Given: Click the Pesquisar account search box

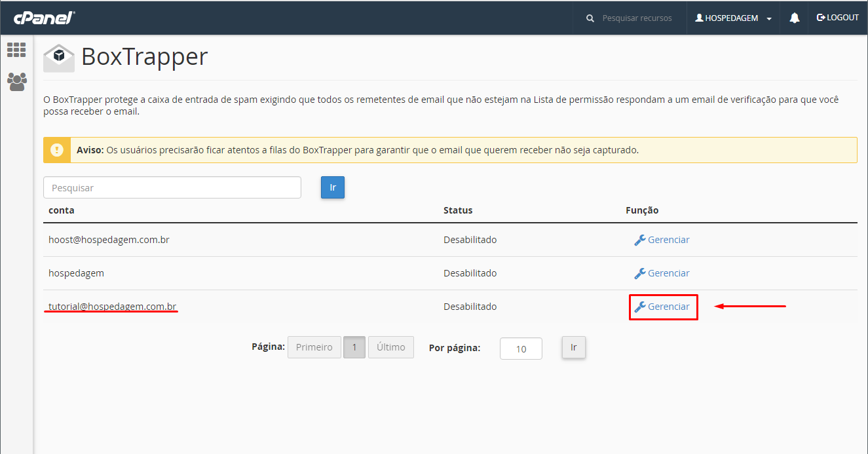Looking at the screenshot, I should [x=172, y=187].
